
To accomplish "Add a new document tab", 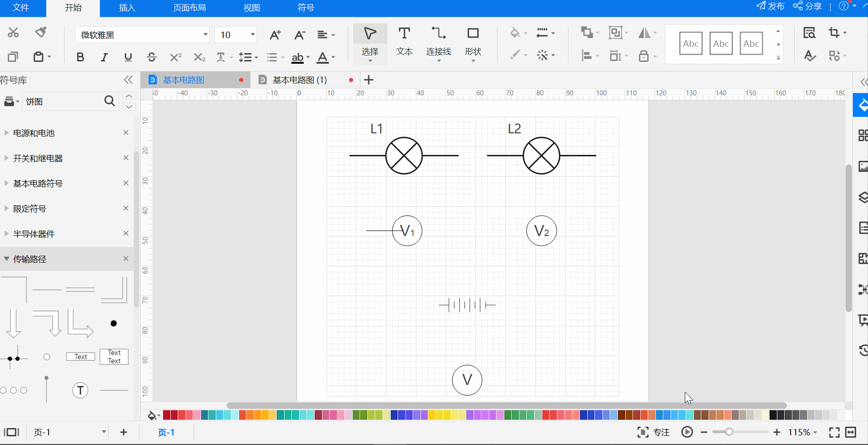I will [x=369, y=80].
